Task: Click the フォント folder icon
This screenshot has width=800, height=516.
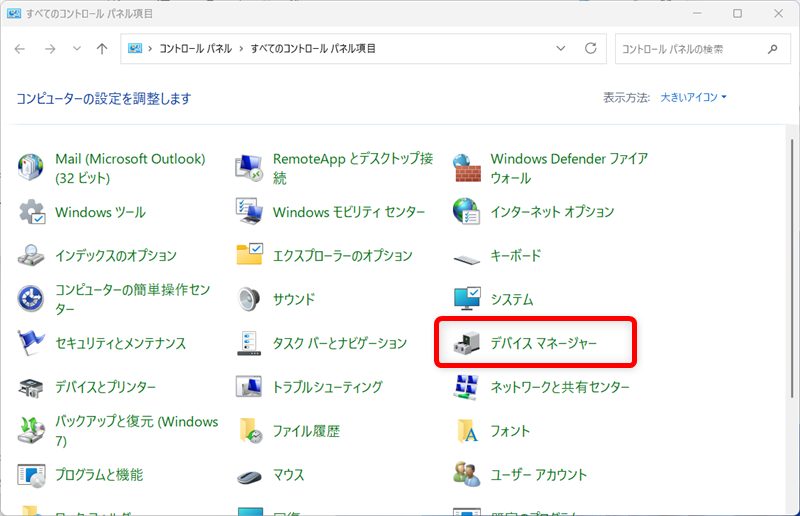Action: [x=468, y=430]
